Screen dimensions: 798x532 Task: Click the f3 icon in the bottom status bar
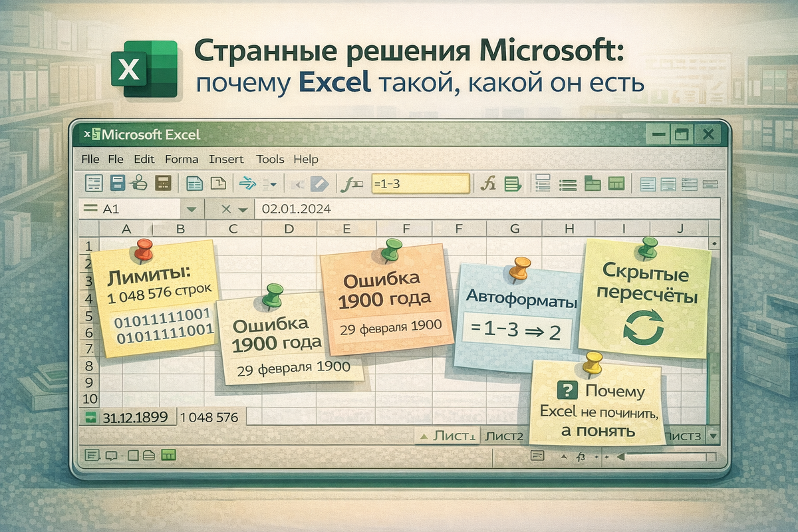tap(580, 457)
